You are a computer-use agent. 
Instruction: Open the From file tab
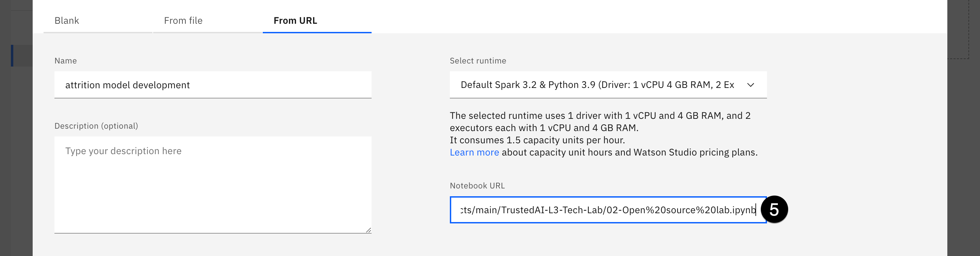point(183,20)
